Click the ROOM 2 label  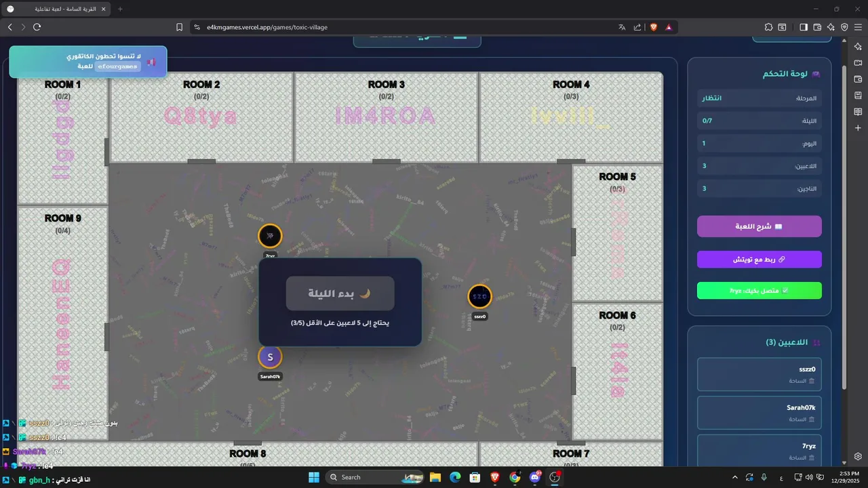pos(201,85)
